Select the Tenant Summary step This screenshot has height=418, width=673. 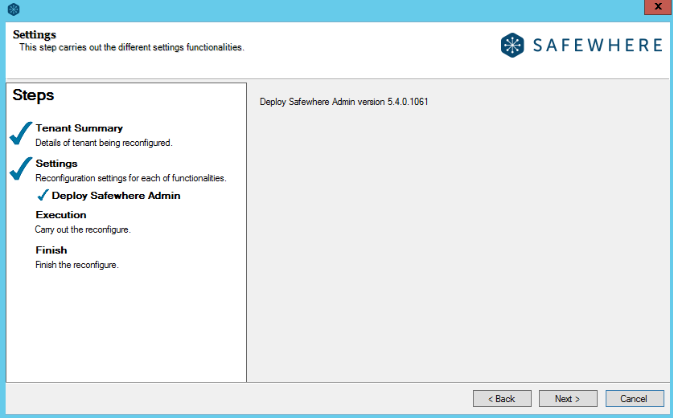coord(79,128)
